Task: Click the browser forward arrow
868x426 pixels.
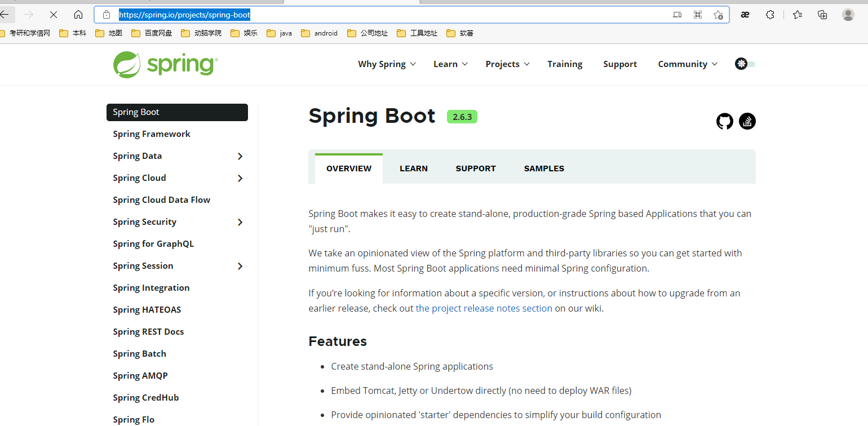Action: pos(29,15)
